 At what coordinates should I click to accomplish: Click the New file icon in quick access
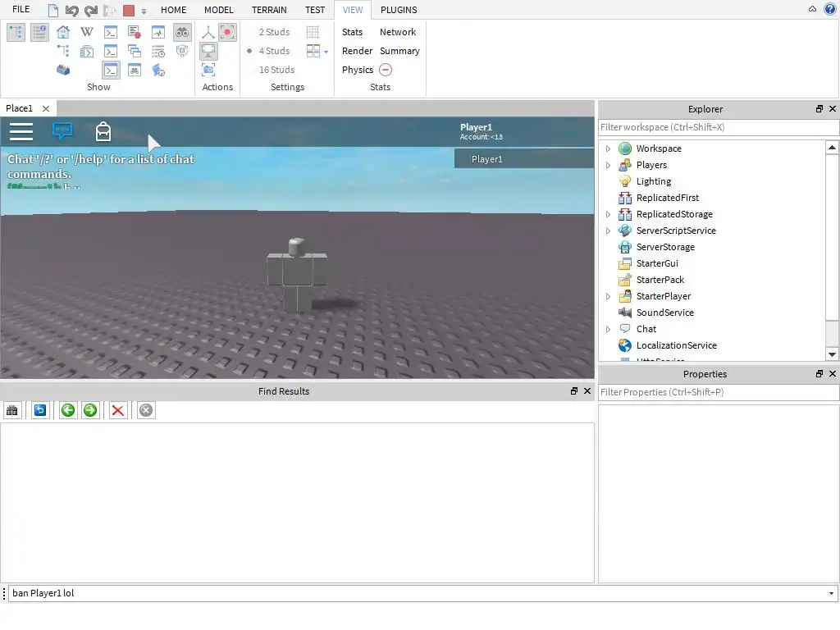(53, 10)
